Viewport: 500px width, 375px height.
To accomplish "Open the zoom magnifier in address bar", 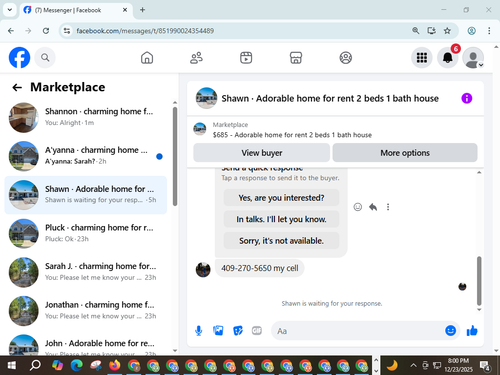I will pos(415,31).
